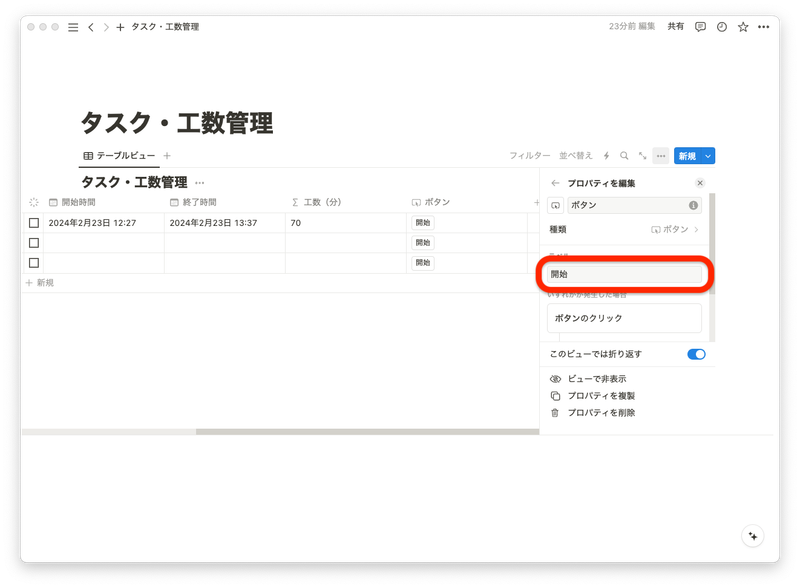Expand database with the diagonal arrows icon
The width and height of the screenshot is (800, 588).
[641, 156]
